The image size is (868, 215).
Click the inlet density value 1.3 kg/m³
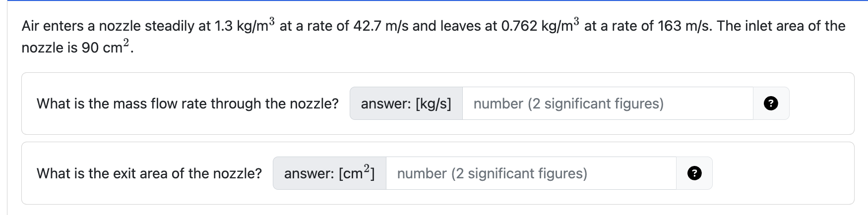245,25
